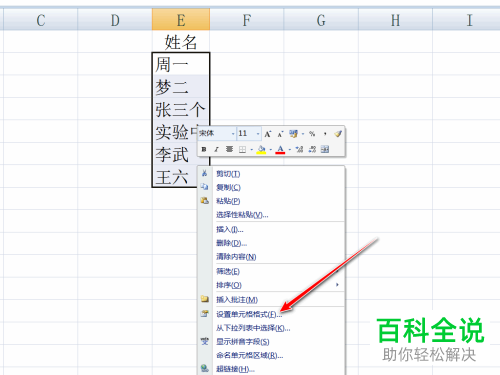
Task: Click scissors cut icon in menu
Action: [204, 173]
